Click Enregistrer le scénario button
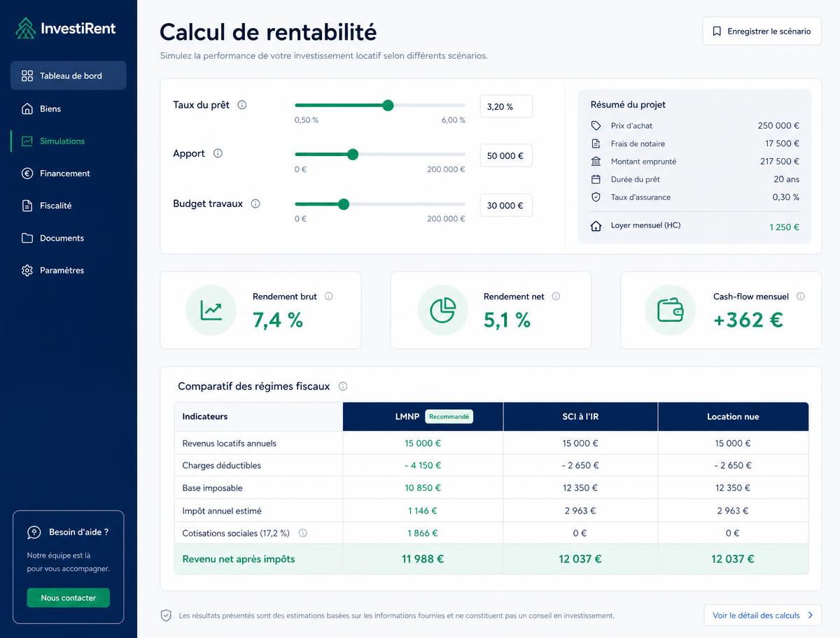Viewport: 840px width, 638px height. [x=762, y=31]
